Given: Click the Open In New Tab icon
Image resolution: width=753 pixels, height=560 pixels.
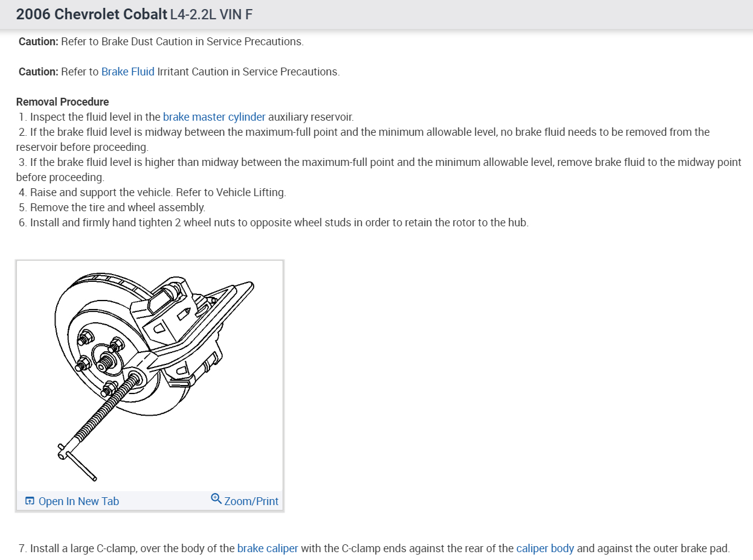Looking at the screenshot, I should (x=30, y=501).
